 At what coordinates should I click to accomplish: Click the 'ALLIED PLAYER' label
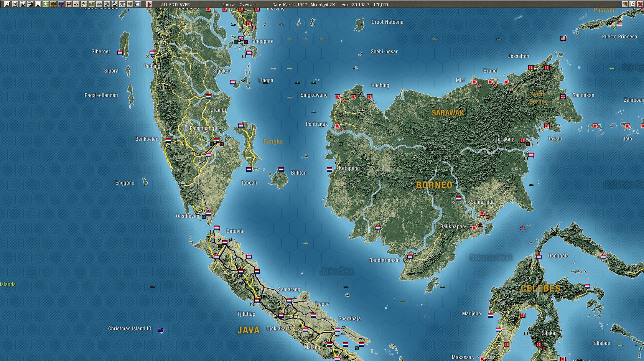[x=175, y=5]
